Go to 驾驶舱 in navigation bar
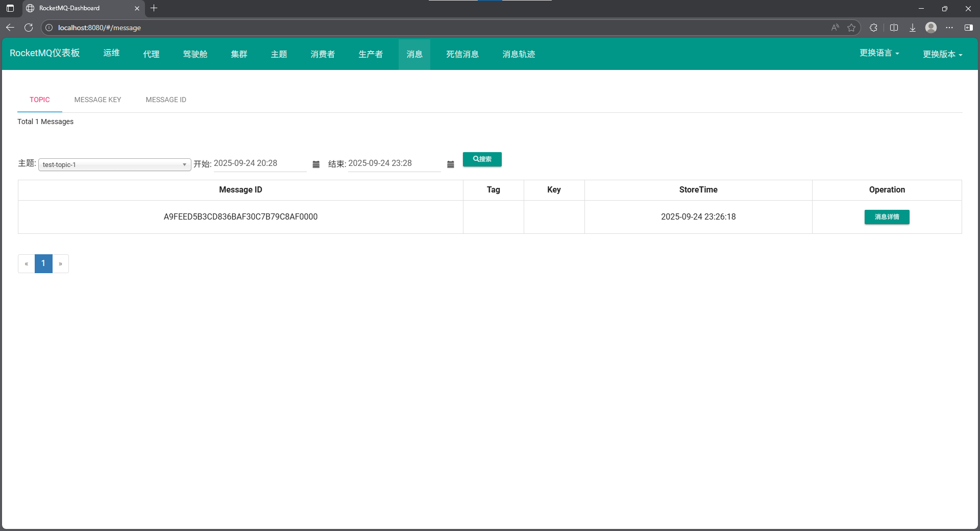The image size is (980, 531). [195, 54]
